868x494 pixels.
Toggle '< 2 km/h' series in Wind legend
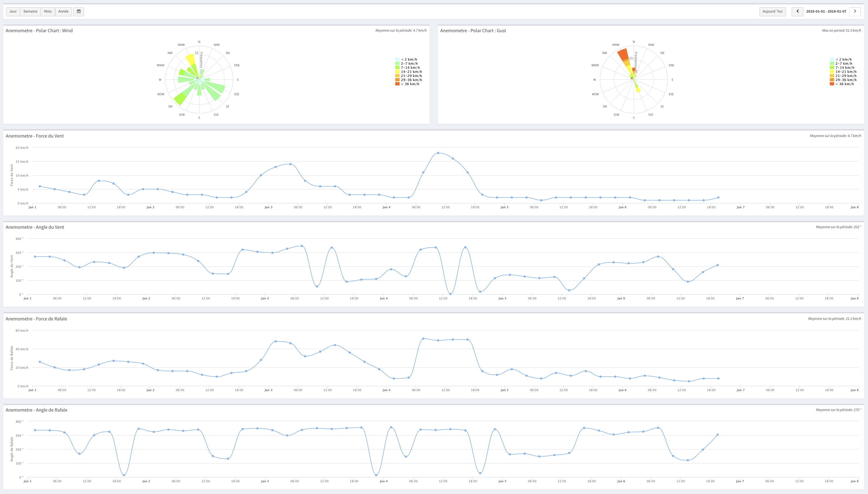pos(409,59)
